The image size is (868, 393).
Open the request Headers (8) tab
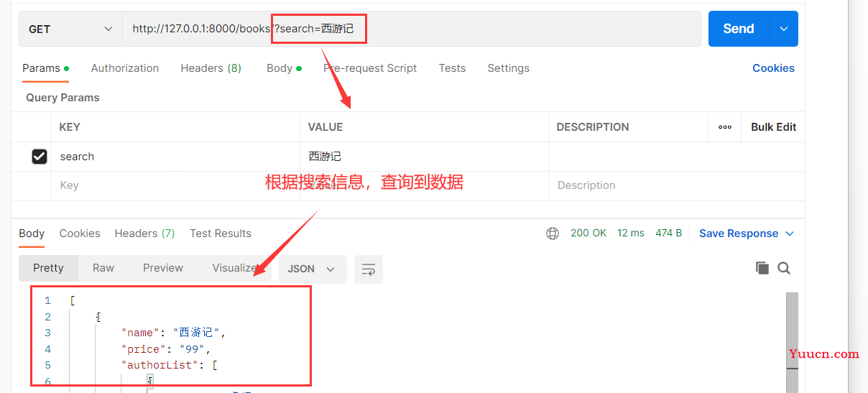(x=211, y=68)
